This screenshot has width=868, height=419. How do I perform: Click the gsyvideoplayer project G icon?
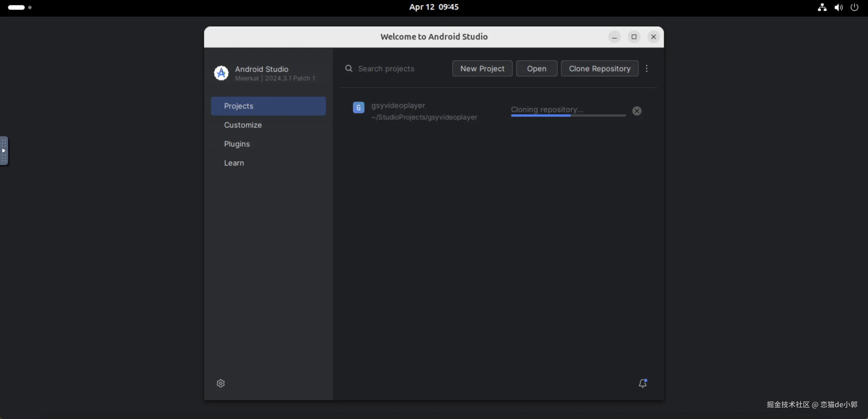358,107
